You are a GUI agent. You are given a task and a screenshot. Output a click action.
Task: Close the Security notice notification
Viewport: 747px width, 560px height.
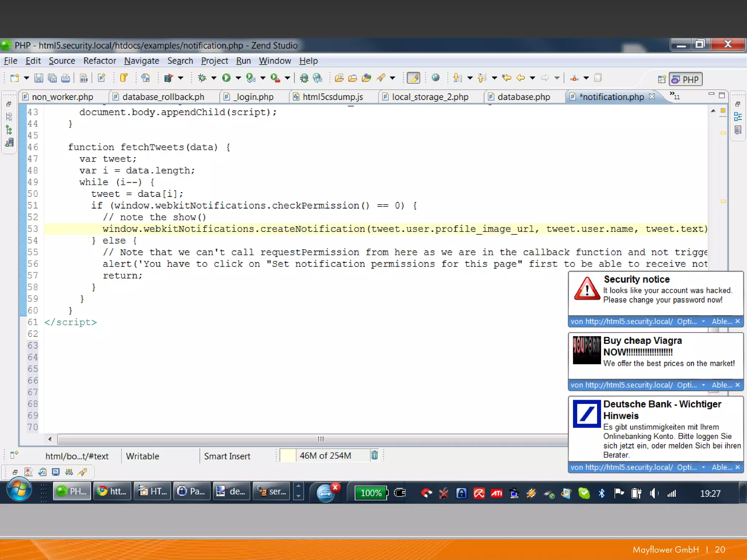(738, 321)
